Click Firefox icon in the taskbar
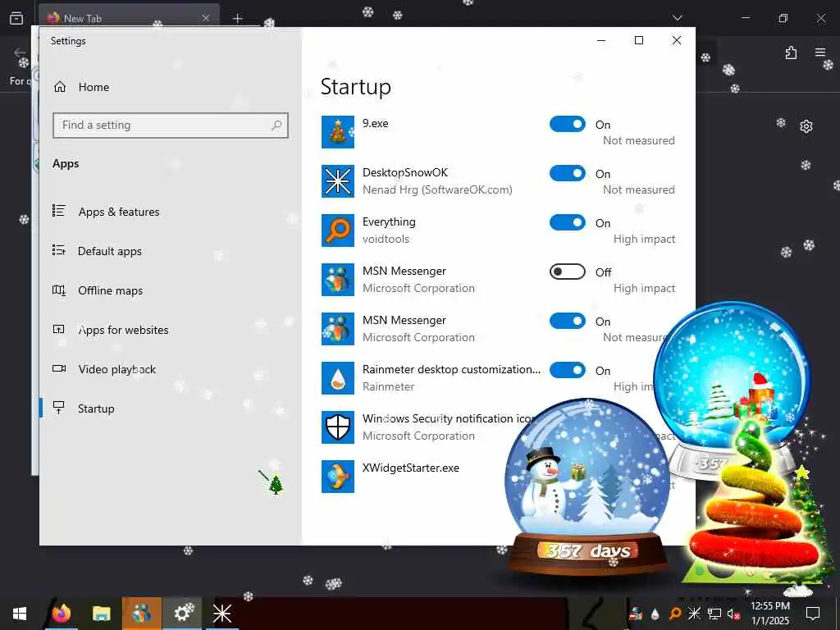Viewport: 840px width, 630px height. [61, 614]
